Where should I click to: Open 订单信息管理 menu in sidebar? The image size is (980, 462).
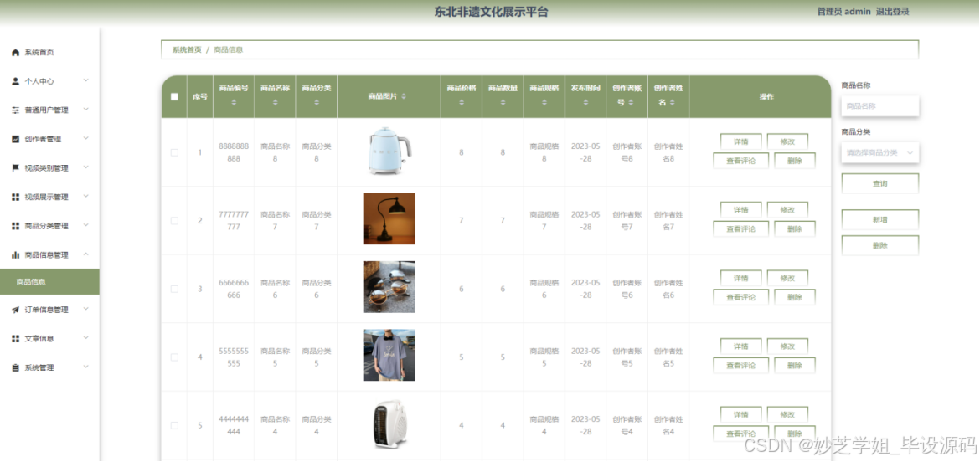click(49, 310)
